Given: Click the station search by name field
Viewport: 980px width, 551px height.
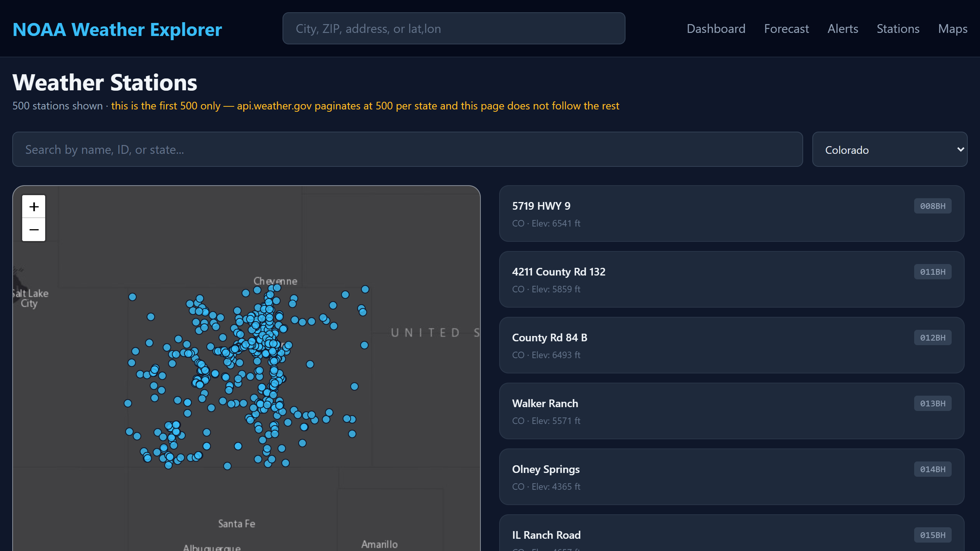Looking at the screenshot, I should (407, 150).
